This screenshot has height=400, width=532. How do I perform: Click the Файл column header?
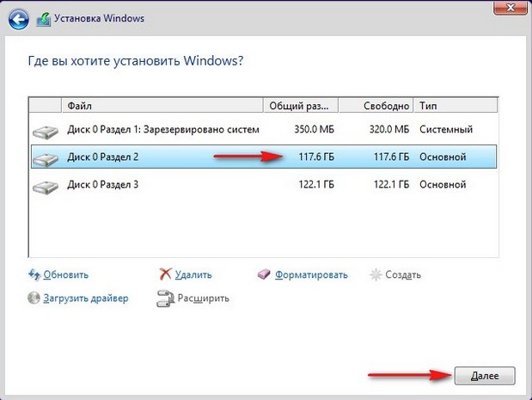click(x=162, y=106)
